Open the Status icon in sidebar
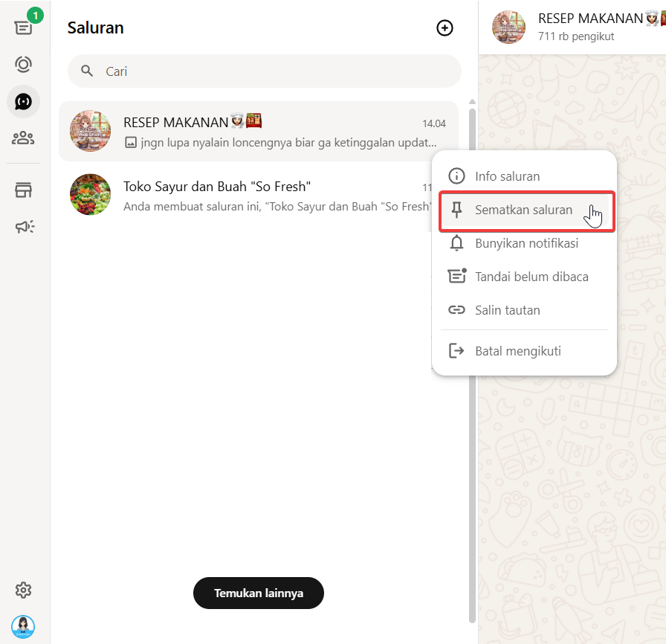This screenshot has width=666, height=644. pos(24,65)
